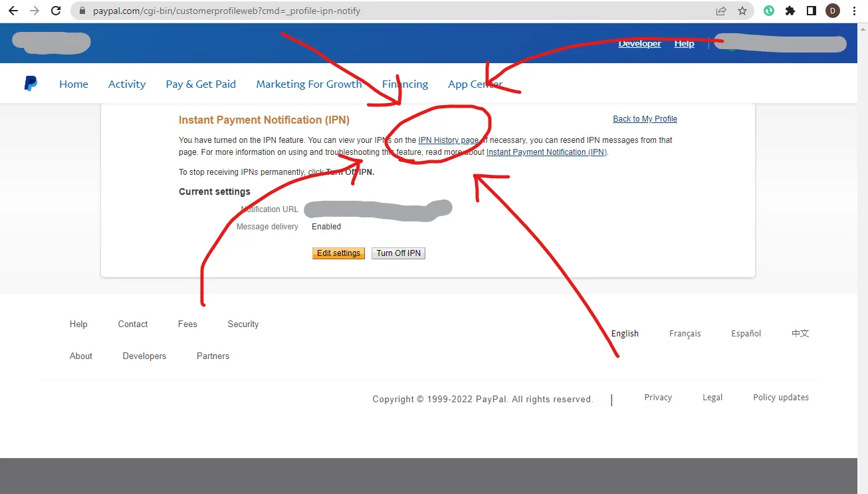Screen dimensions: 868x494
Task: Open the Activity navigation item
Action: pyautogui.click(x=127, y=84)
